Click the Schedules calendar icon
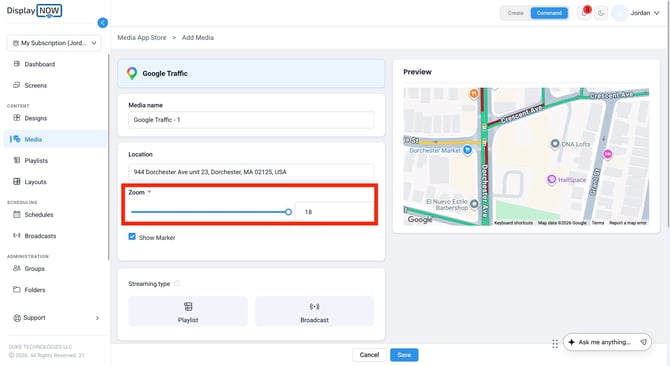 pyautogui.click(x=17, y=214)
